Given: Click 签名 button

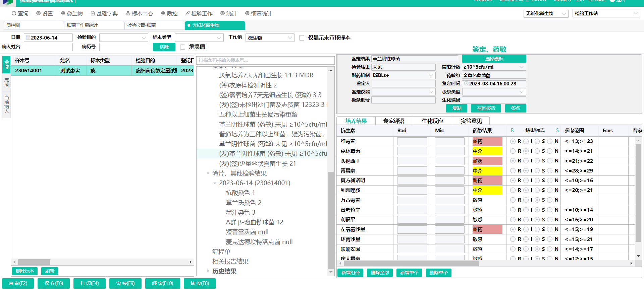Looking at the screenshot, I should [x=516, y=108].
